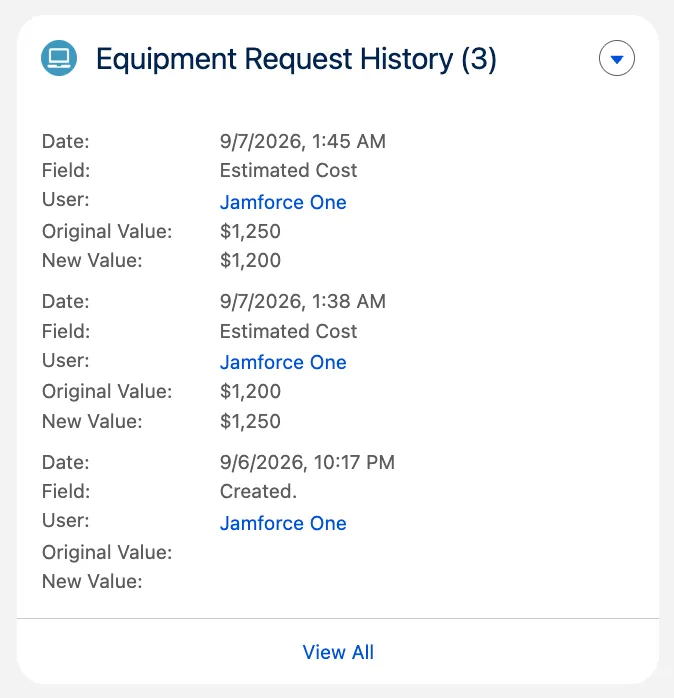Click the Equipment Request History computer icon
674x698 pixels.
point(59,58)
